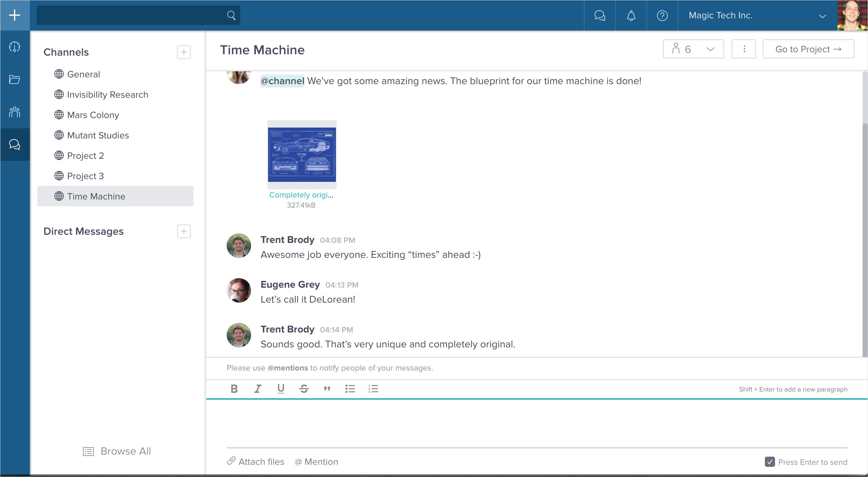Switch to the Mars Colony channel

pos(93,115)
